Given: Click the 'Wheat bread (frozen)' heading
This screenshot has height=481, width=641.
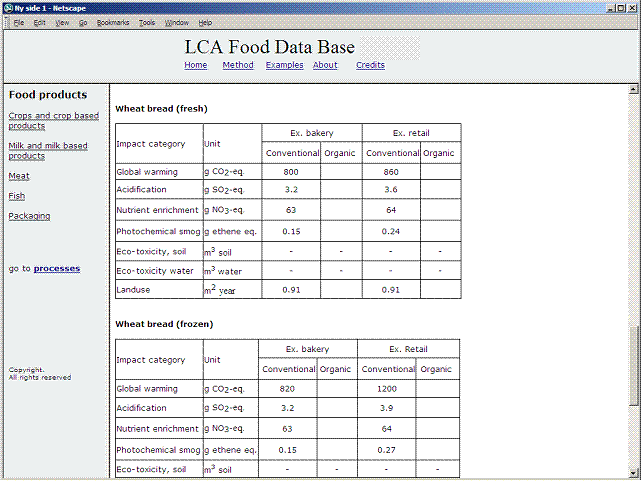Looking at the screenshot, I should point(164,324).
